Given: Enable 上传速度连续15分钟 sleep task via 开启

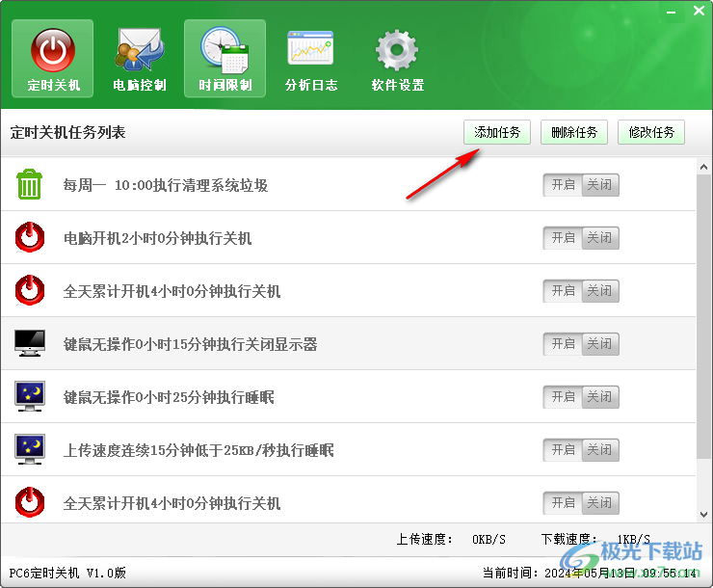Looking at the screenshot, I should tap(563, 450).
